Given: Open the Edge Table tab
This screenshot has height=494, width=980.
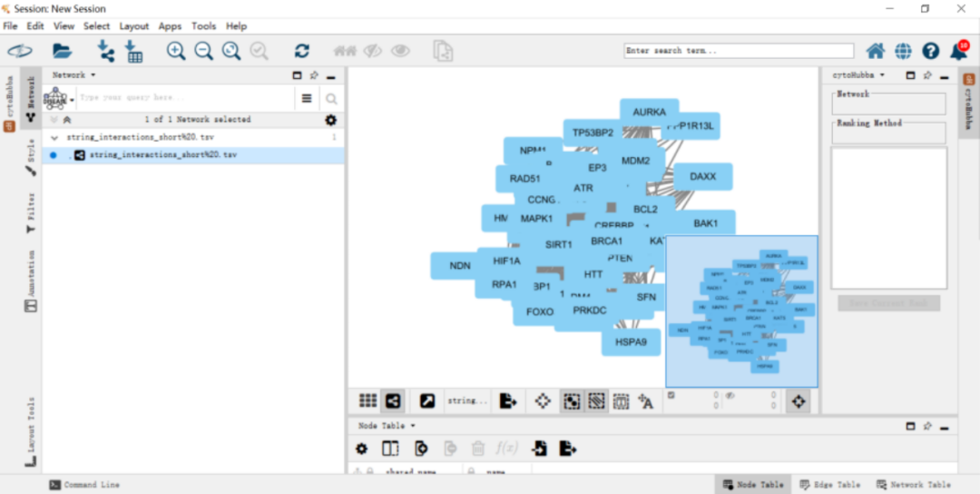Looking at the screenshot, I should pyautogui.click(x=829, y=484).
